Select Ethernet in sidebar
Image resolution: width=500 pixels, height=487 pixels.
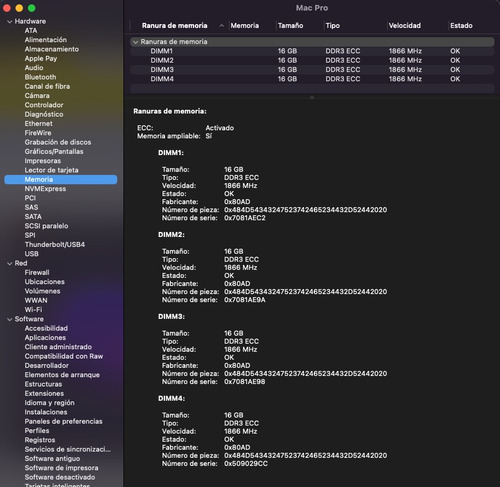click(38, 124)
